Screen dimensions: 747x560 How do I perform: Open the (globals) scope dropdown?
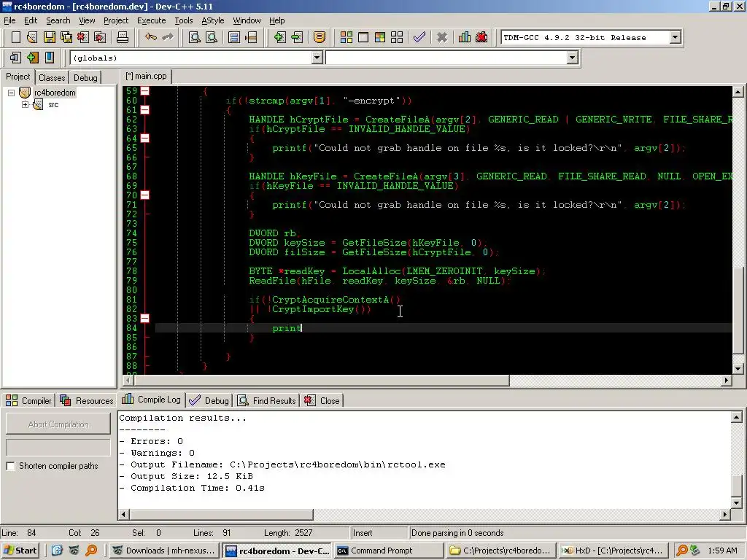click(x=317, y=58)
